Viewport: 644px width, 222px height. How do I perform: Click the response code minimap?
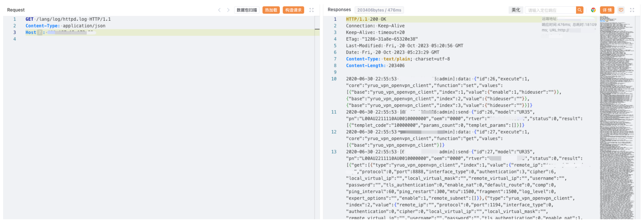click(617, 117)
